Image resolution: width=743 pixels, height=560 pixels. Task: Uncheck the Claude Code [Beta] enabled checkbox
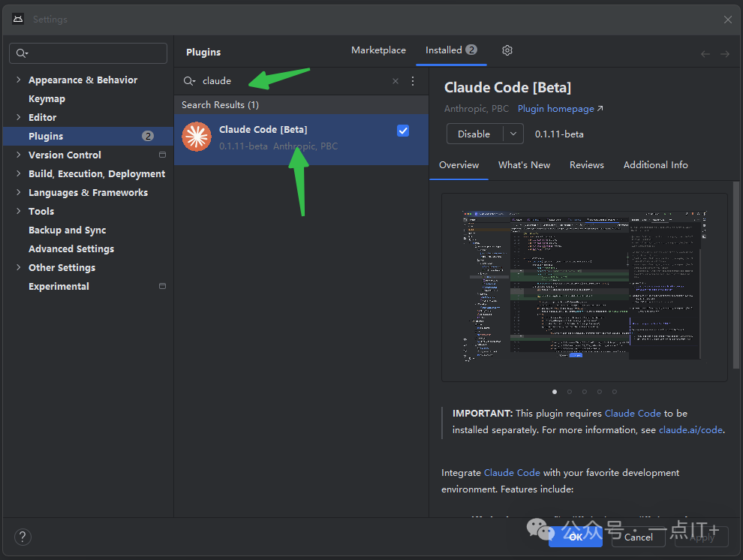403,131
